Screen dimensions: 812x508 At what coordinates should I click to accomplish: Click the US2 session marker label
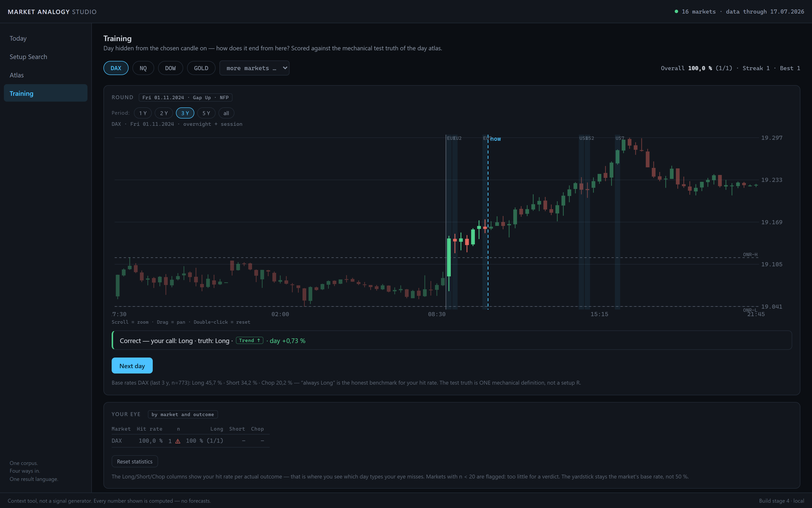(x=590, y=138)
